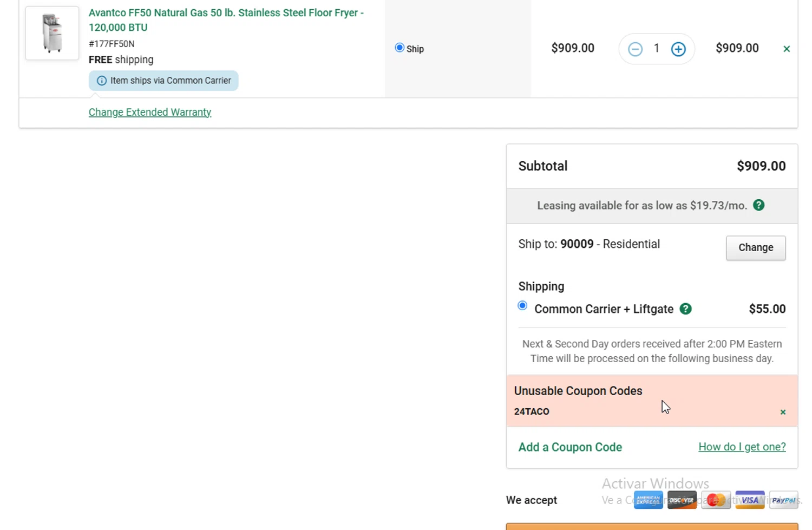Screen dimensions: 812x530
Task: Click the American Express card icon
Action: coord(648,500)
